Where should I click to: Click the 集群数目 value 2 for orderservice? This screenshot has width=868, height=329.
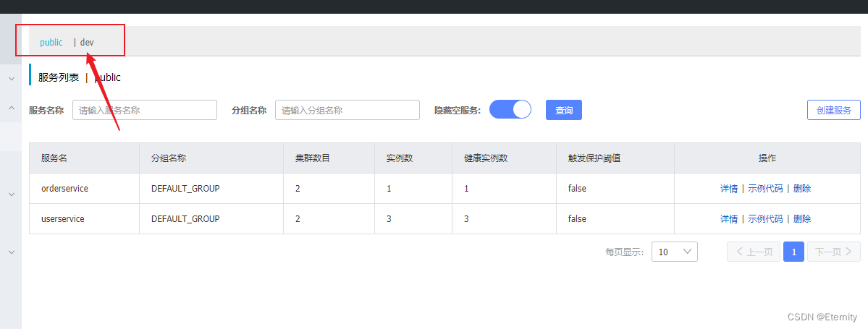pos(298,189)
